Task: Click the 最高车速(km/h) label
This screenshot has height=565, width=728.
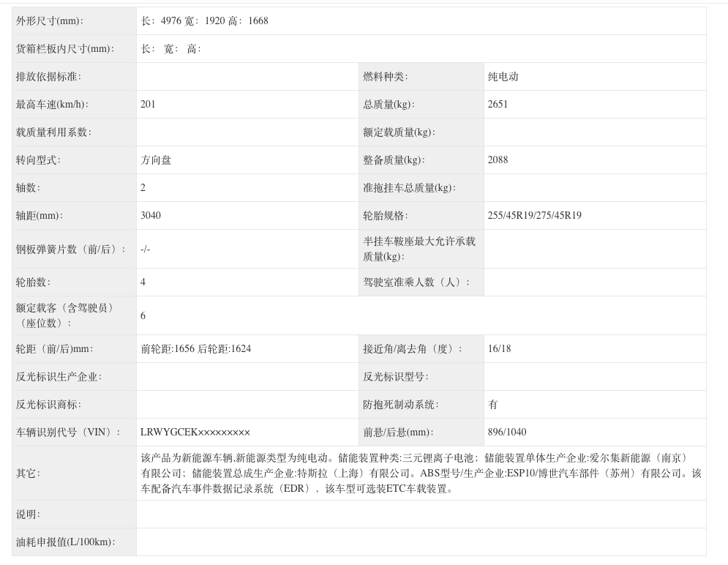Action: point(52,105)
